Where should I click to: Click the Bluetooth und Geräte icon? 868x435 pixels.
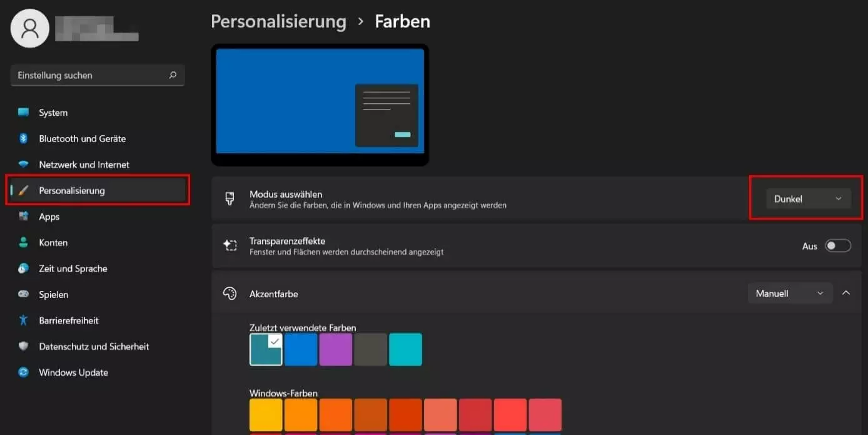point(24,138)
